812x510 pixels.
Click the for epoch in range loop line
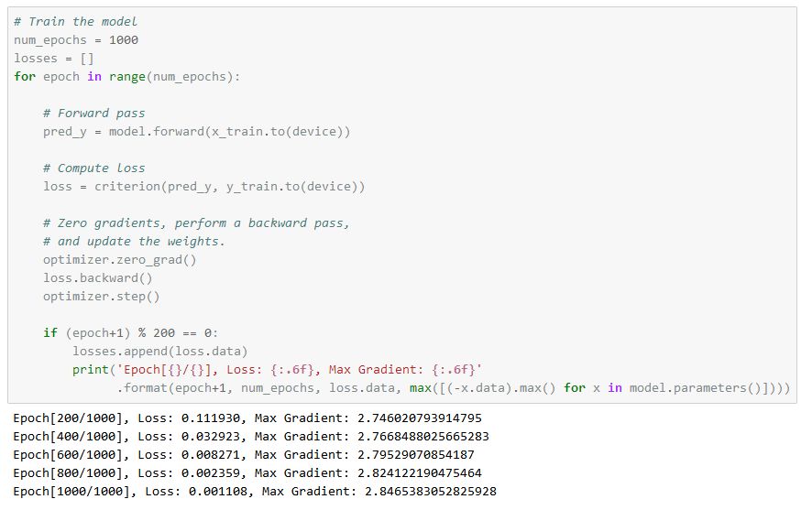[126, 76]
